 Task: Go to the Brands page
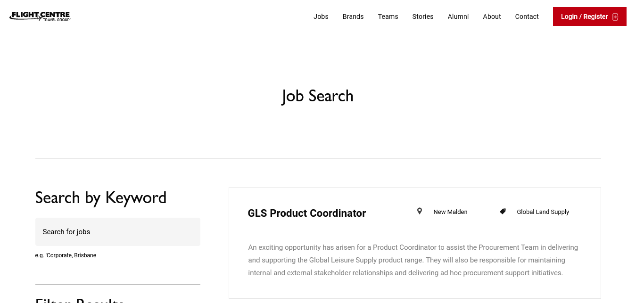coord(353,16)
